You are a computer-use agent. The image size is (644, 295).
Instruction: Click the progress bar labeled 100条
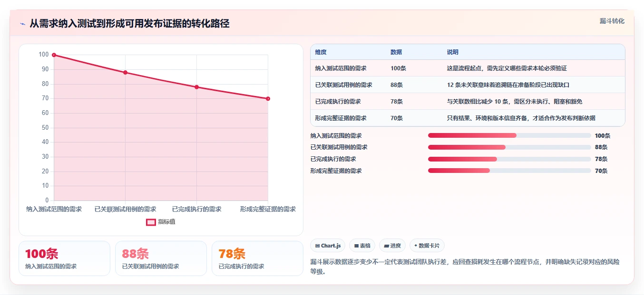(x=509, y=135)
